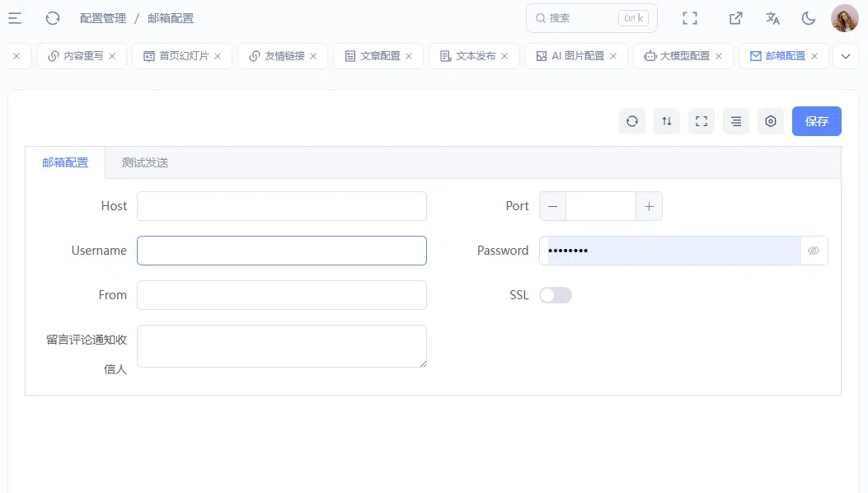Click the reload icon in form toolbar
Screen dimensions: 868x493
pos(632,121)
